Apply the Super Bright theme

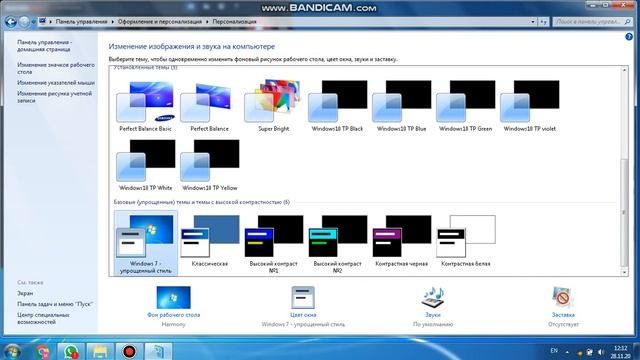273,106
